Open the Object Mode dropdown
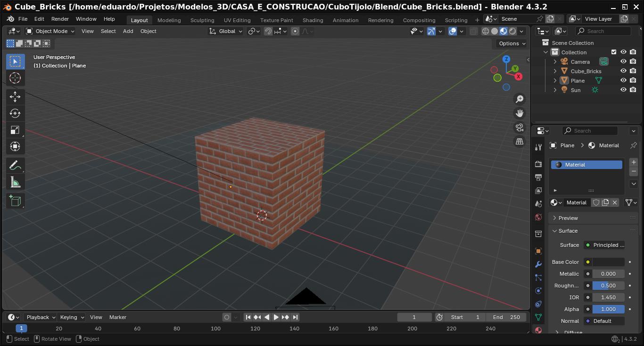 coord(50,31)
